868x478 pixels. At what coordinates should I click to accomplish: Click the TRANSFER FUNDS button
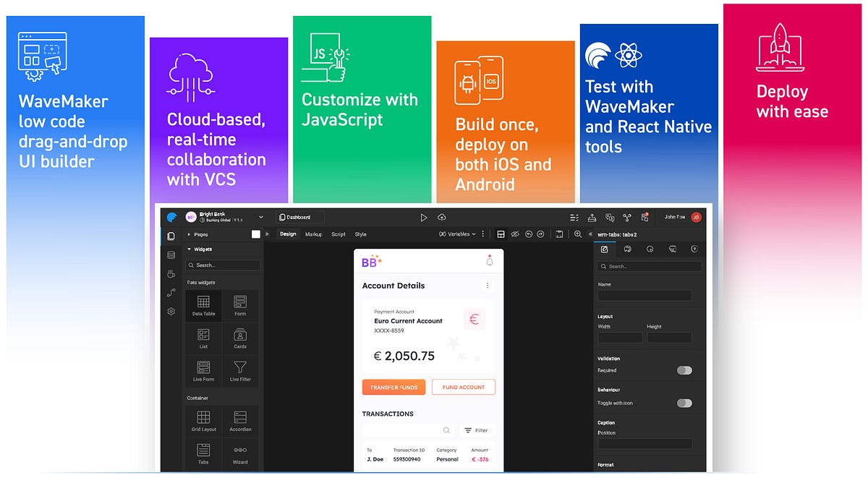click(393, 387)
